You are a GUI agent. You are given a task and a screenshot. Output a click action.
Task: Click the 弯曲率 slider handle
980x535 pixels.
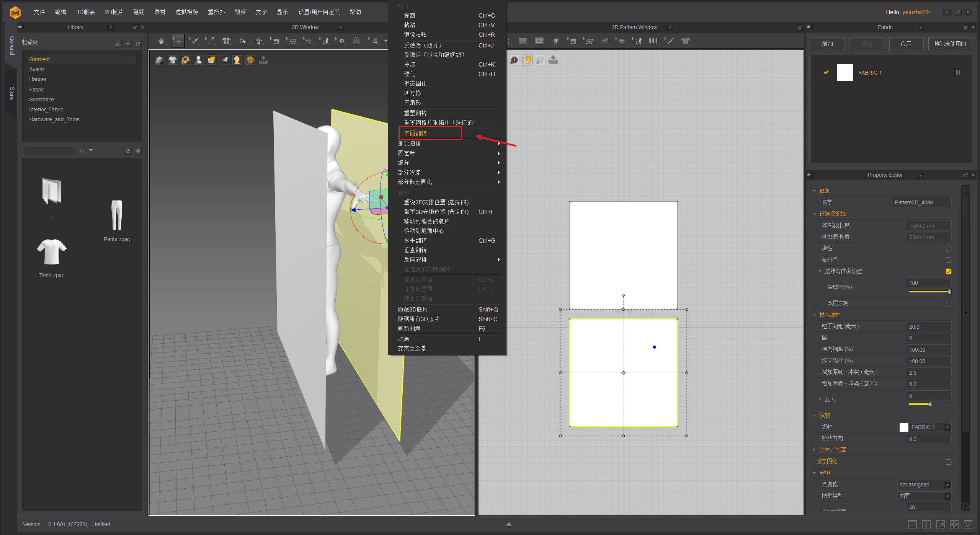pyautogui.click(x=949, y=292)
